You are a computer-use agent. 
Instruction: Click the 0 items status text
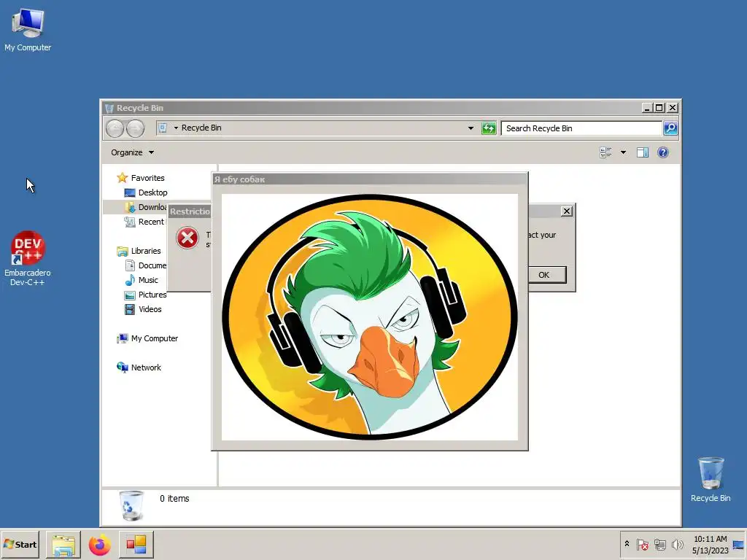pyautogui.click(x=174, y=499)
